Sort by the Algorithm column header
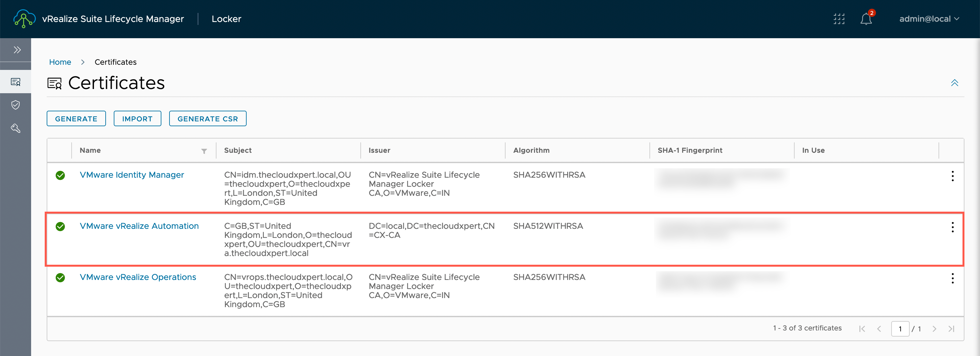The height and width of the screenshot is (356, 980). [531, 150]
